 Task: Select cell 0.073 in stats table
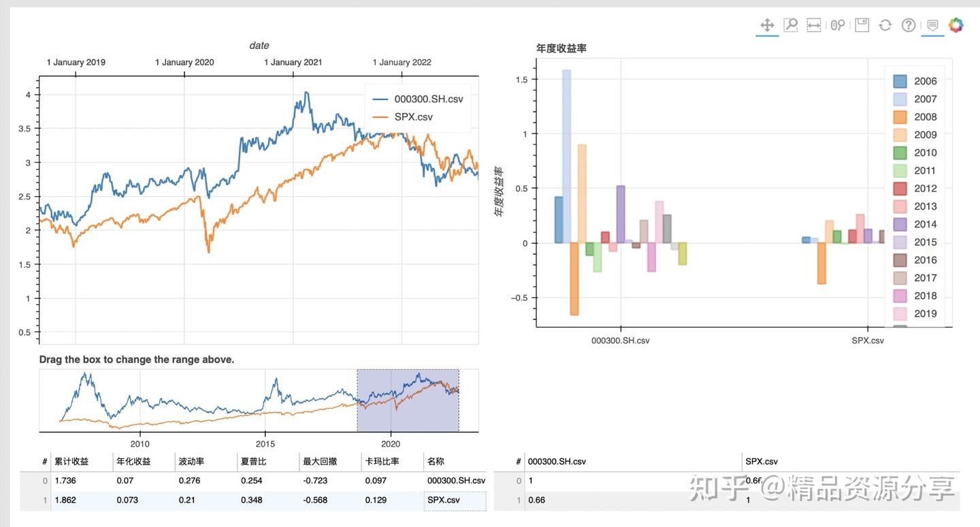click(x=144, y=500)
